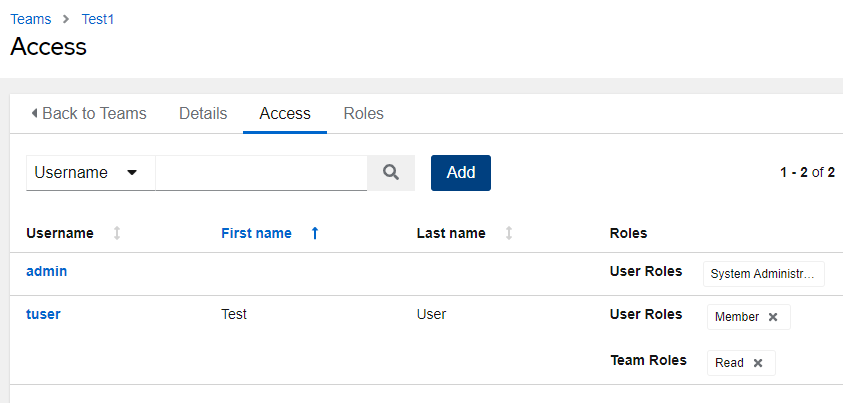
Task: Sort by Username column sort icon
Action: click(117, 233)
